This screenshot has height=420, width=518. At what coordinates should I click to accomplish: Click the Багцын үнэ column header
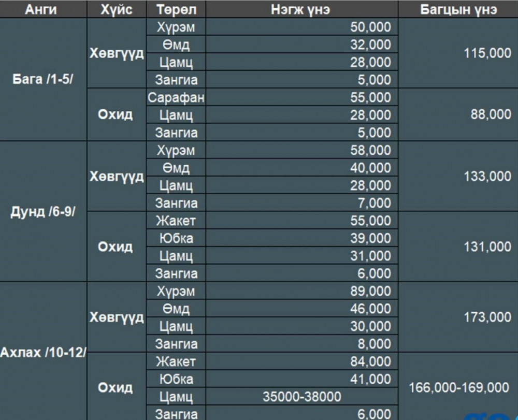(x=458, y=9)
